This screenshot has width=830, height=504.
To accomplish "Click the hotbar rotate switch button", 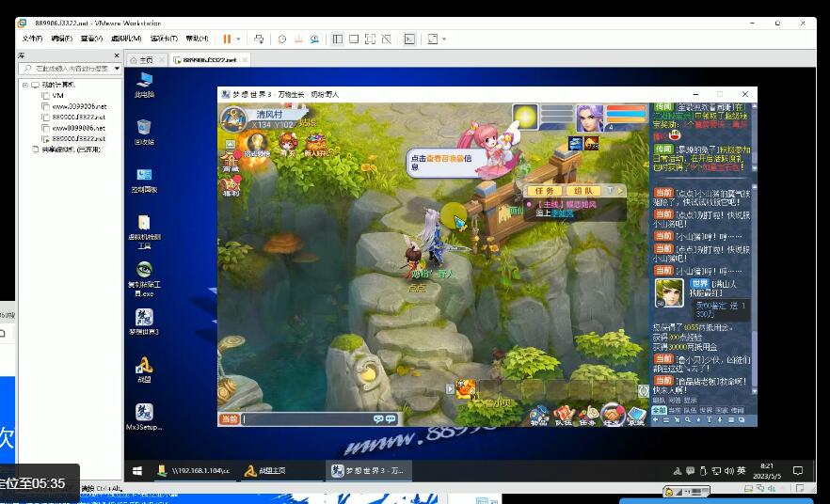I will click(x=643, y=391).
